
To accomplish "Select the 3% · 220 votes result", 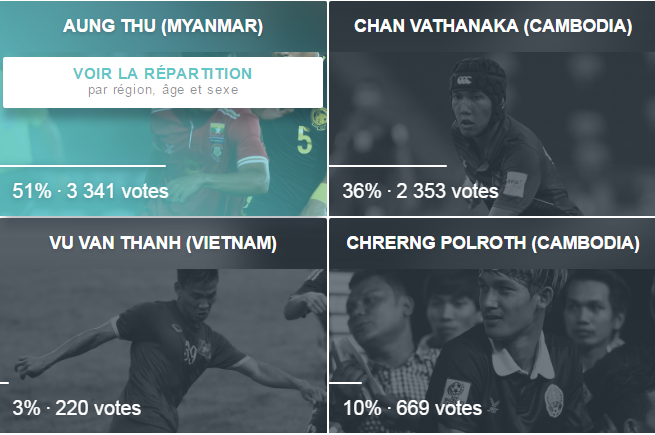I will tap(76, 408).
